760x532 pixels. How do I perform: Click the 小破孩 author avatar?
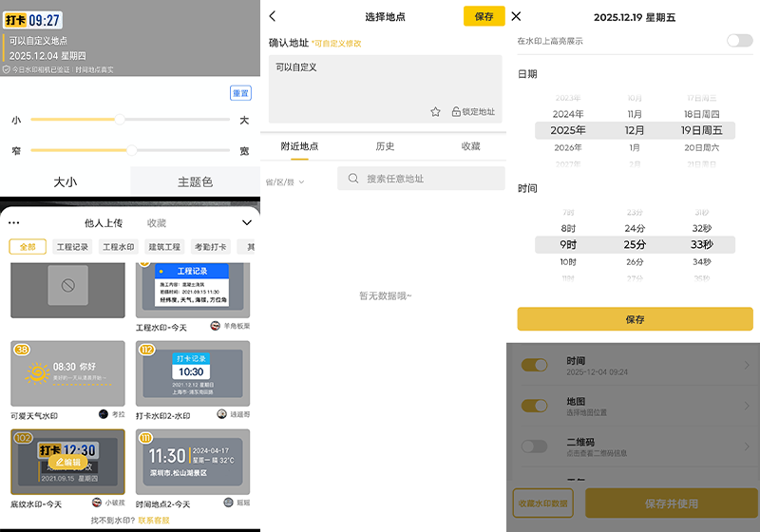click(x=97, y=503)
